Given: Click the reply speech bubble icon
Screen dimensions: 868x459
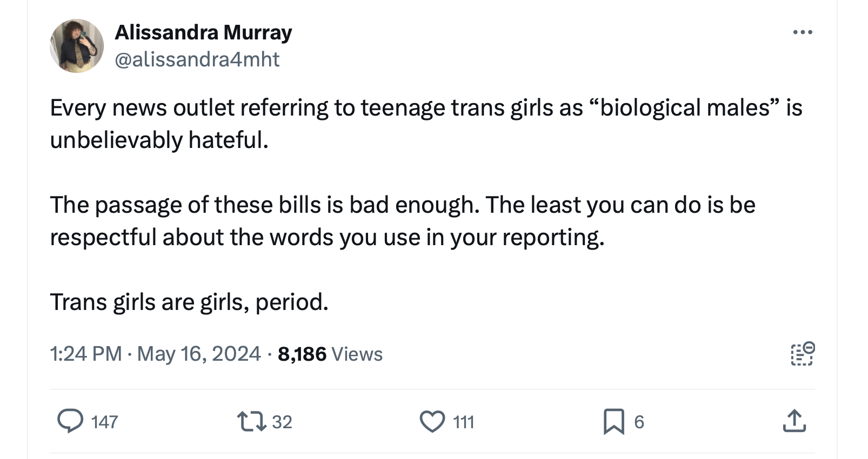Looking at the screenshot, I should (70, 421).
